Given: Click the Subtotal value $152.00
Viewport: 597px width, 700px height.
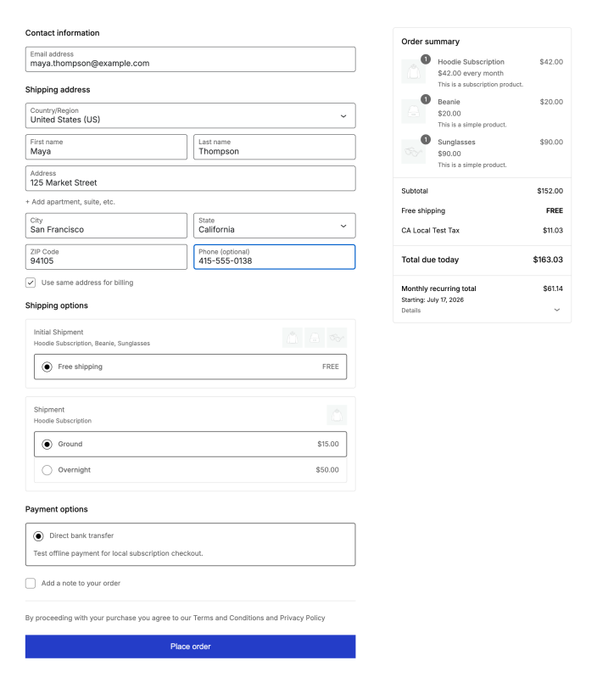Looking at the screenshot, I should point(550,191).
